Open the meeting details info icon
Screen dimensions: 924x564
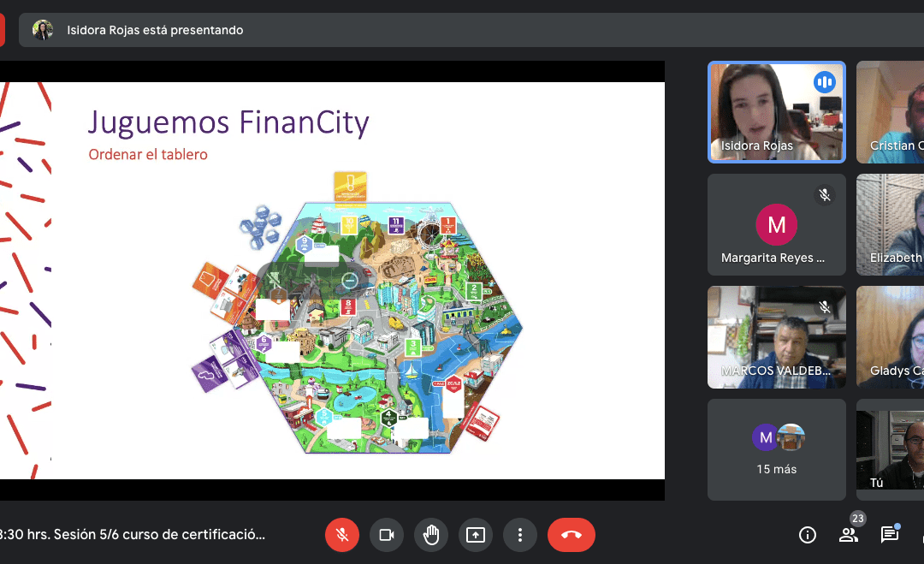[808, 535]
